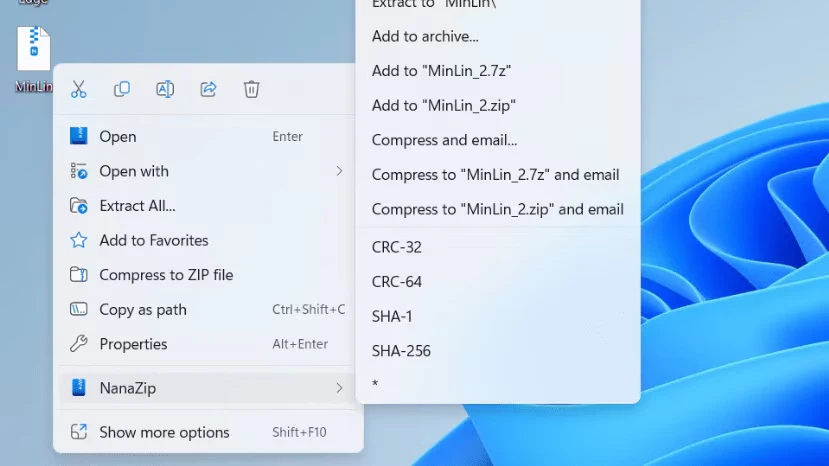Expand the NanaZip submenu chevron

(x=339, y=388)
